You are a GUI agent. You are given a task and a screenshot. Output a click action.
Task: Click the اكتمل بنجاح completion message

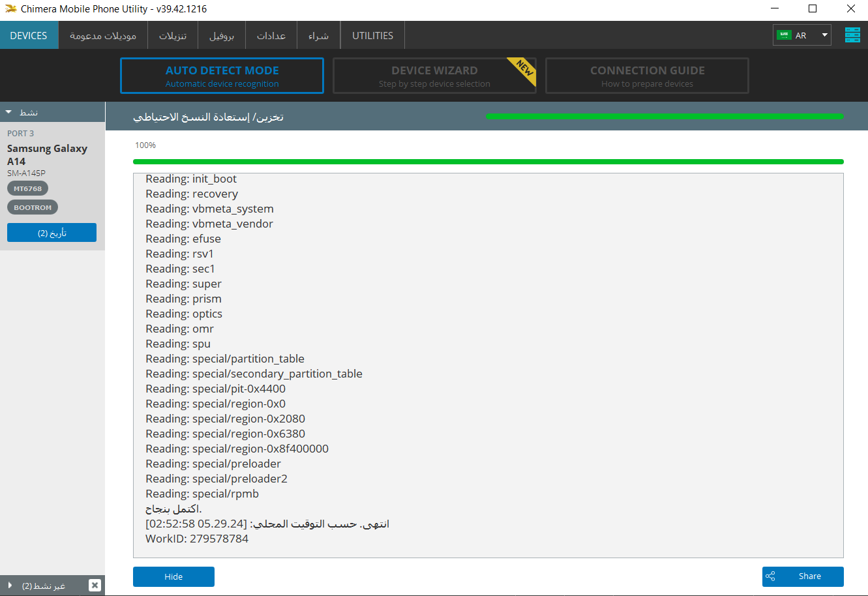(x=173, y=509)
